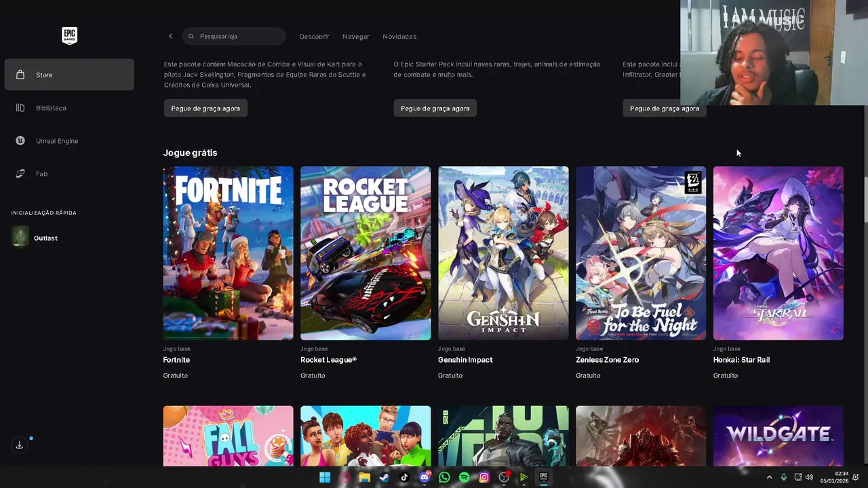Open the Wildgate cover art
The image size is (868, 488).
778,436
